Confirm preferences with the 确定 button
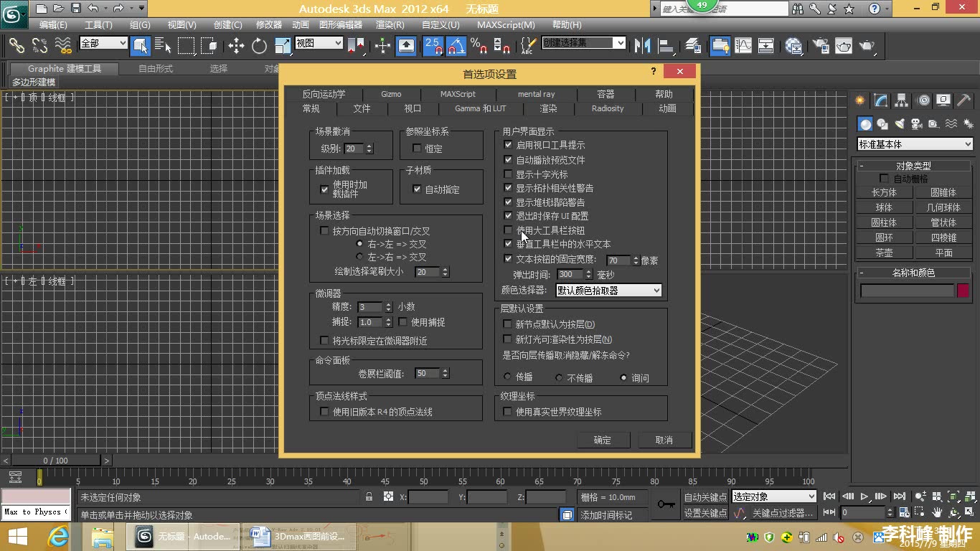Viewport: 980px width, 551px height. pyautogui.click(x=603, y=439)
